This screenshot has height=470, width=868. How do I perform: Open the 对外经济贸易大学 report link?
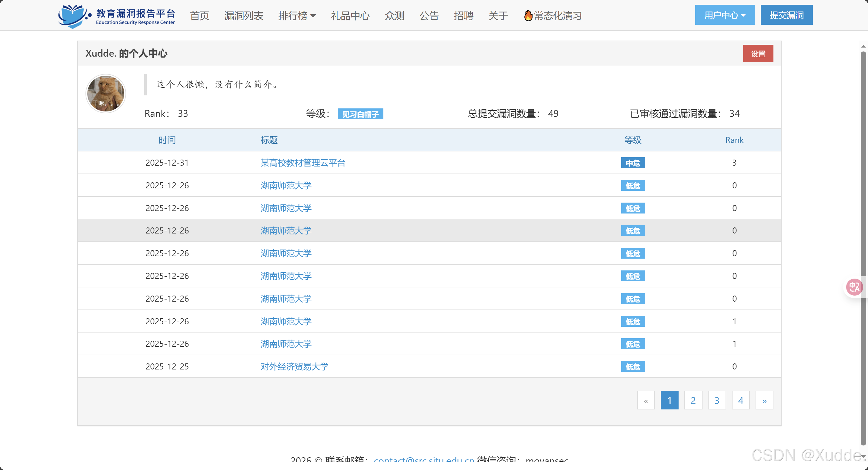(x=294, y=367)
